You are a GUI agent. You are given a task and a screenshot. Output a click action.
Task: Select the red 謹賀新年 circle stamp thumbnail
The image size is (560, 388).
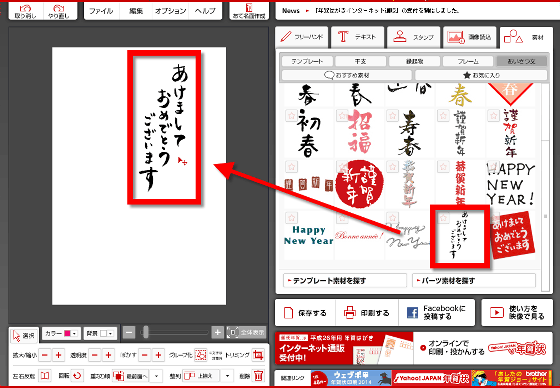pyautogui.click(x=359, y=184)
